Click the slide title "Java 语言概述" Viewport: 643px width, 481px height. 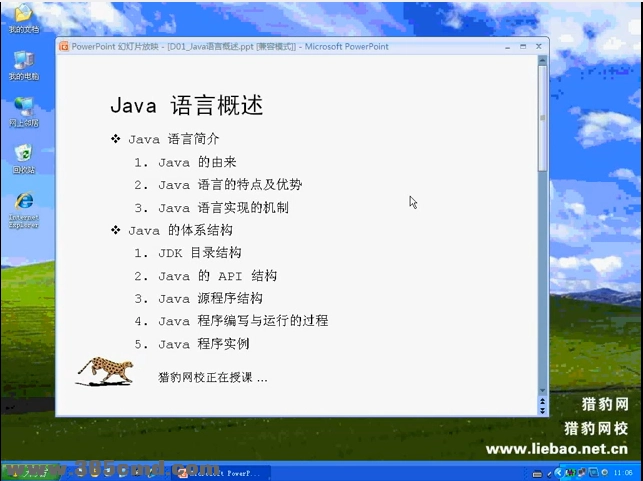pos(187,105)
